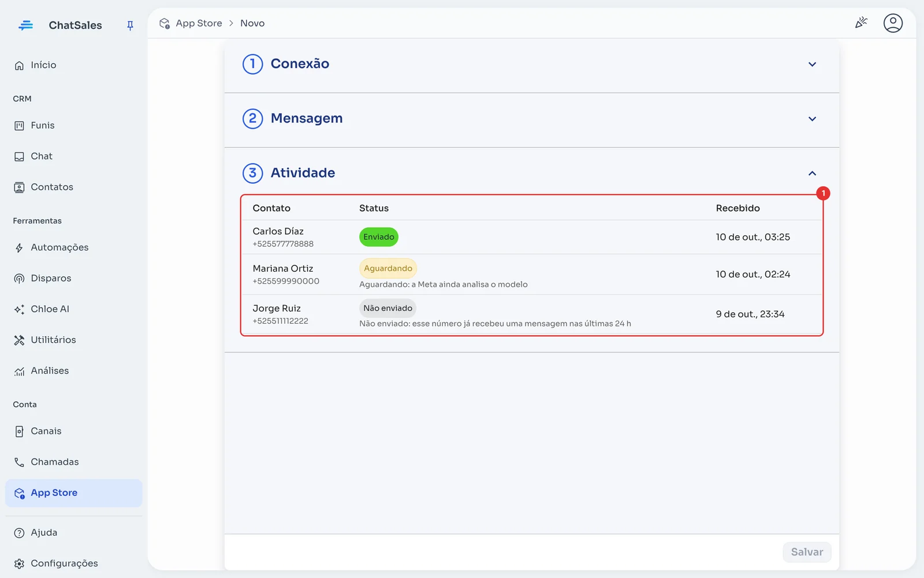Click the Início home icon
The width and height of the screenshot is (924, 578).
tap(19, 65)
